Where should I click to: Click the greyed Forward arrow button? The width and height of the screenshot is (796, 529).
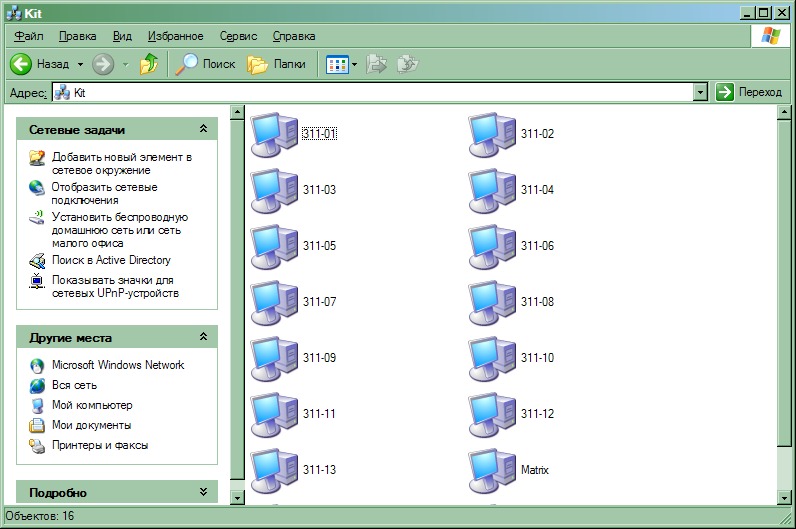click(x=103, y=64)
